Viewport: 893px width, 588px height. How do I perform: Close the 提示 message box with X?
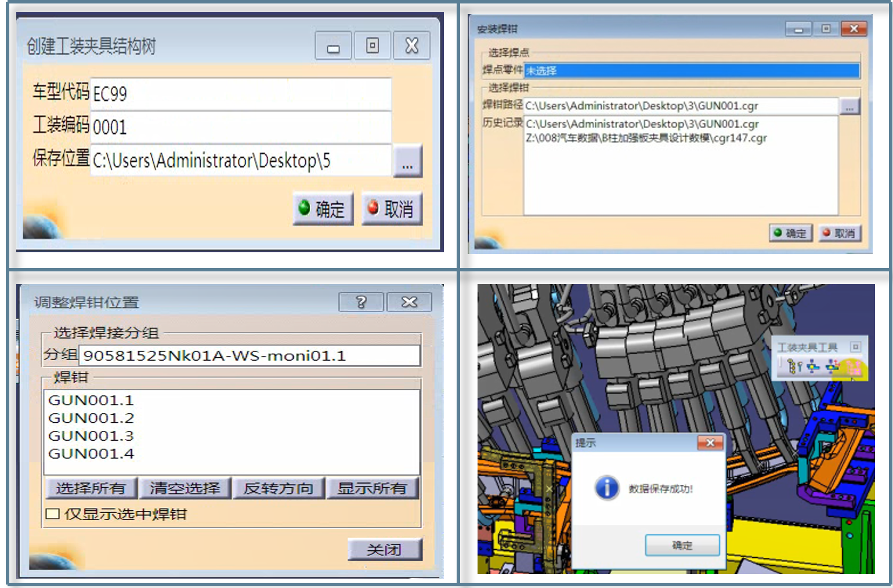tap(710, 443)
